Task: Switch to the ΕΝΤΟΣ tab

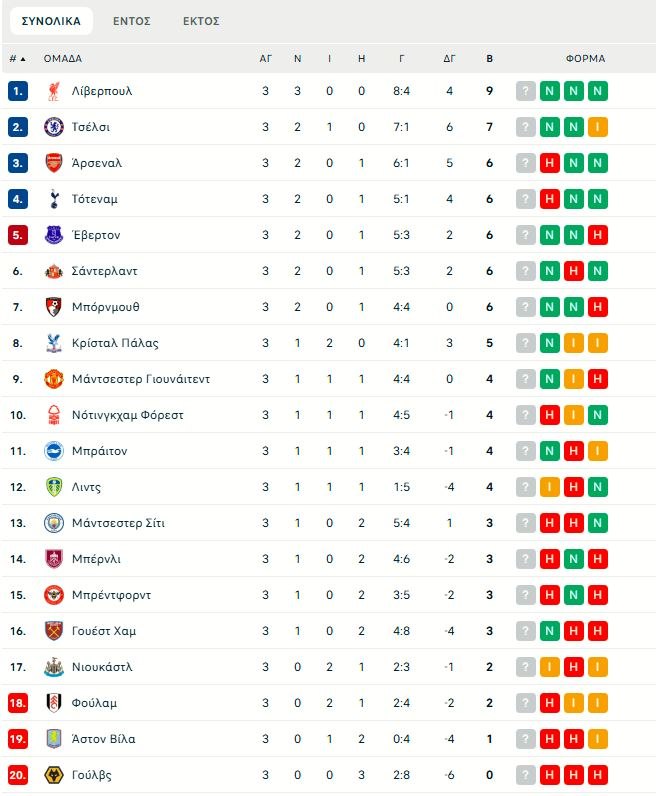Action: click(x=132, y=21)
